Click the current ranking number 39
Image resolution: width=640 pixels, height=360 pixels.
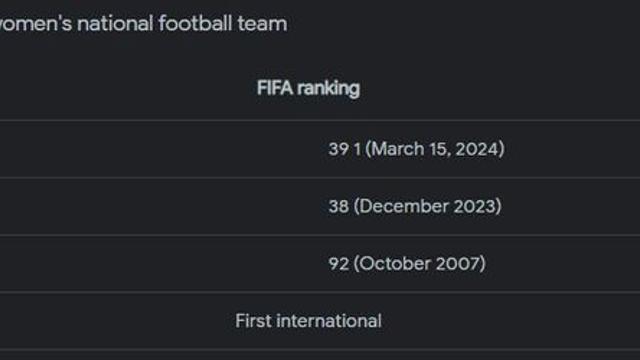tap(339, 149)
